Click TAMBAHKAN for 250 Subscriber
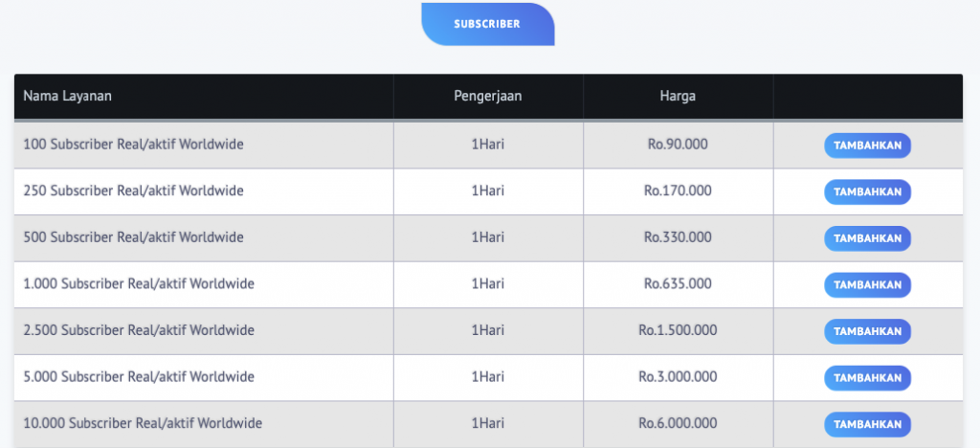The image size is (980, 448). click(867, 191)
